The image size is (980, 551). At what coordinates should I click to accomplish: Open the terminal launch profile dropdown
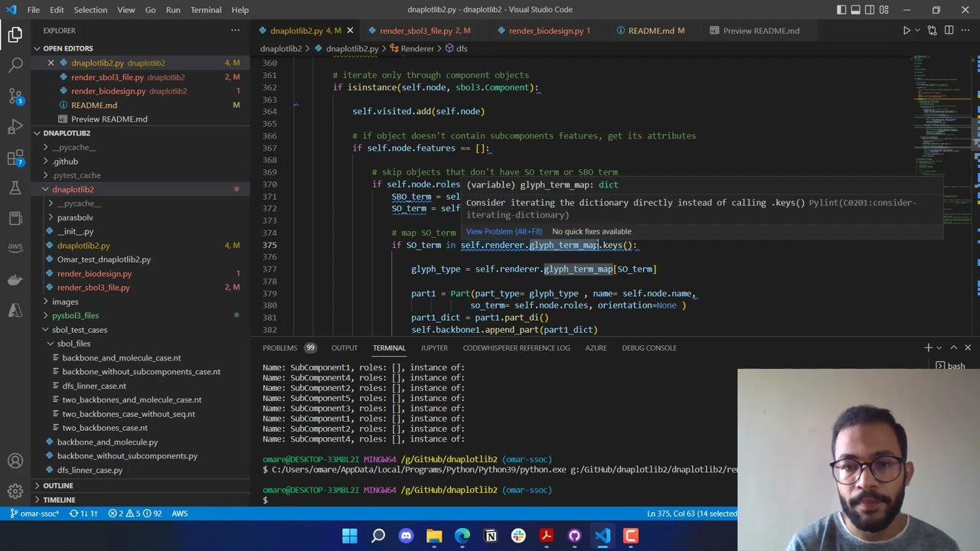coord(939,347)
